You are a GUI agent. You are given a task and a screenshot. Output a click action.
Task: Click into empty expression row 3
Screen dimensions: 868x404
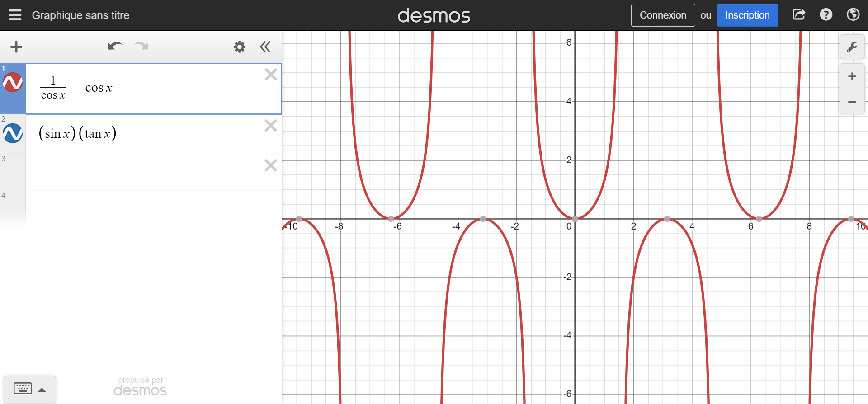click(145, 172)
